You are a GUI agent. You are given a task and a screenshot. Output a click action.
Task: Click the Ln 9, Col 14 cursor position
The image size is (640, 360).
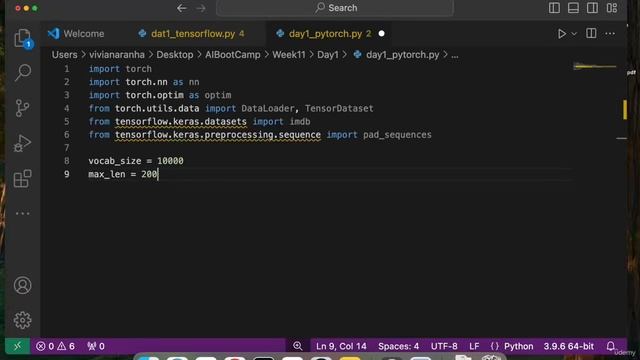pyautogui.click(x=341, y=347)
